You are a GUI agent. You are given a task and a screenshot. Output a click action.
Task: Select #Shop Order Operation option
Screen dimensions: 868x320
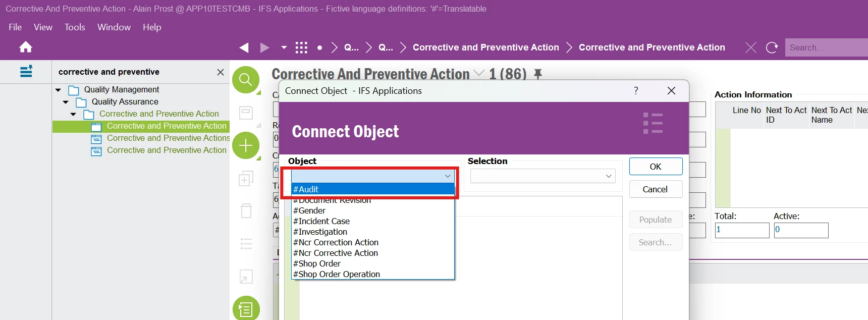pyautogui.click(x=373, y=274)
